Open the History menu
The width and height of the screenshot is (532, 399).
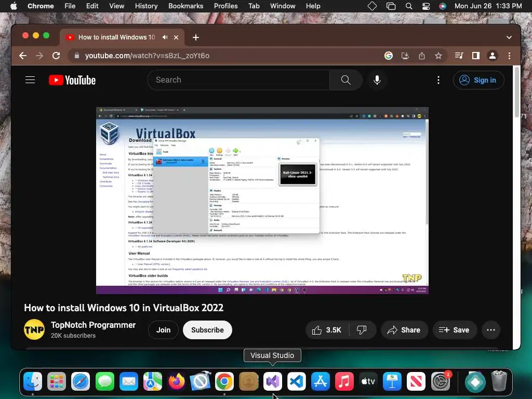tap(146, 6)
